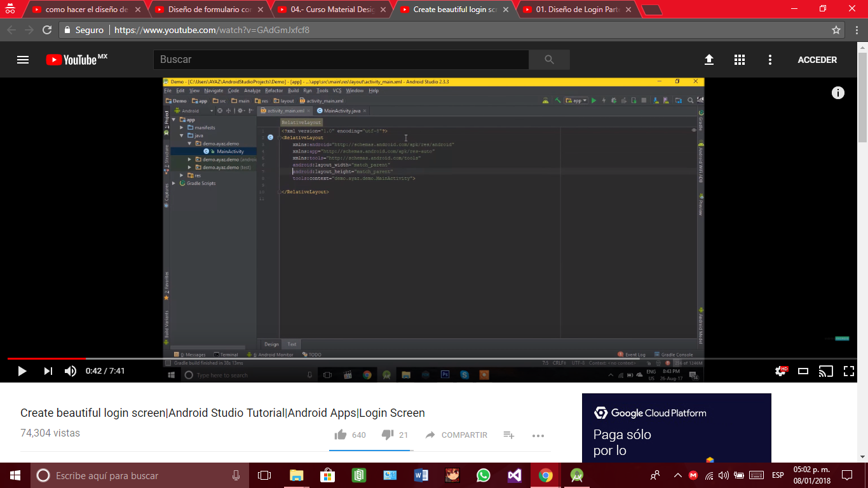Open the Wi-Fi network flyout
The image size is (868, 488).
click(709, 475)
